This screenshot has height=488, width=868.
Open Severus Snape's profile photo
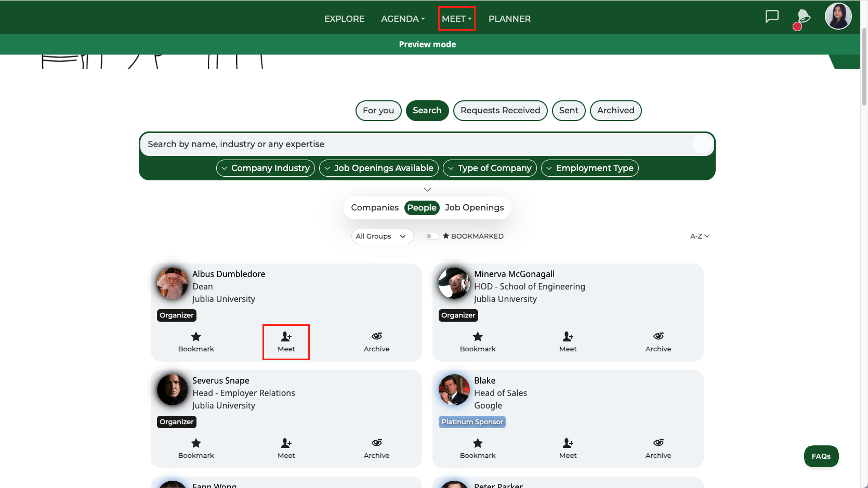173,390
